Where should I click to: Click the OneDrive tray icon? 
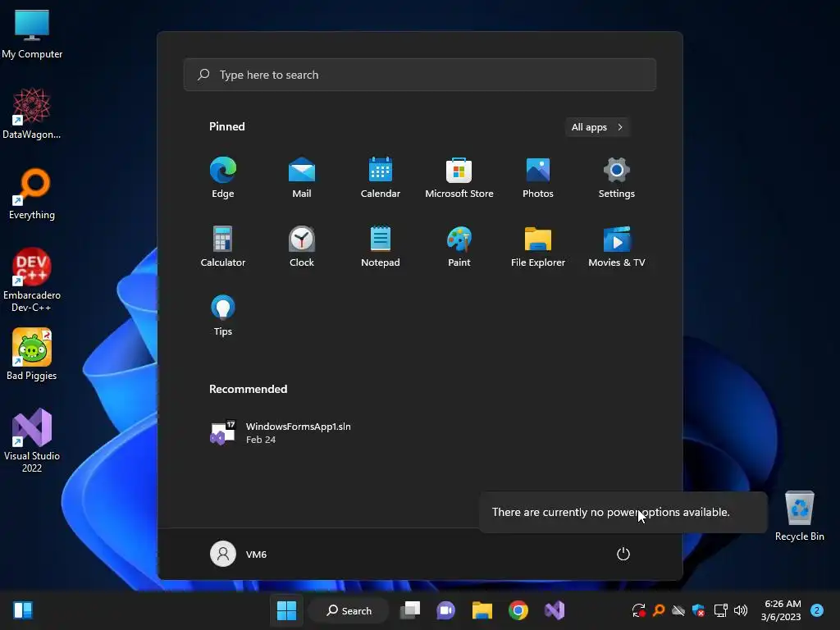678,610
